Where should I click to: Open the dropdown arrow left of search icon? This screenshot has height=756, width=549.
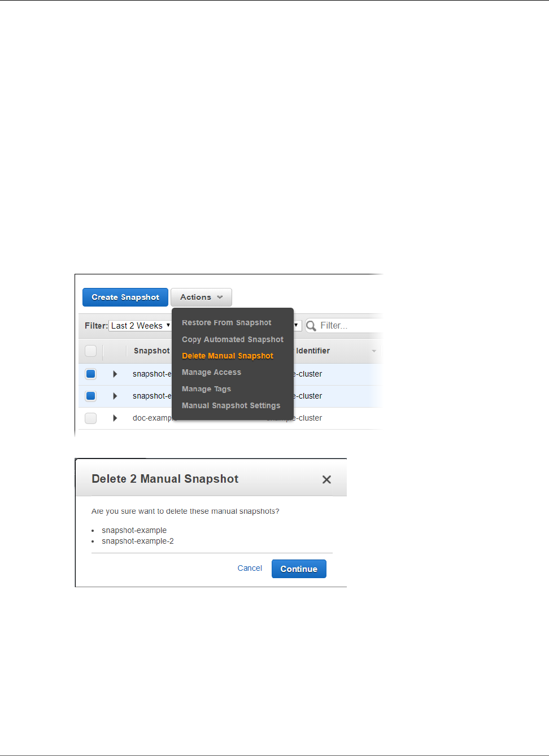coord(296,325)
